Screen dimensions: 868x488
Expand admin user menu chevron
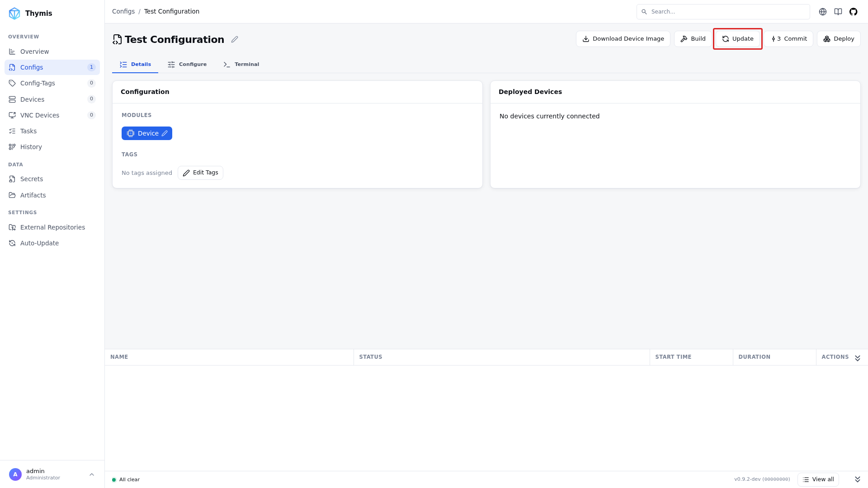coord(92,474)
